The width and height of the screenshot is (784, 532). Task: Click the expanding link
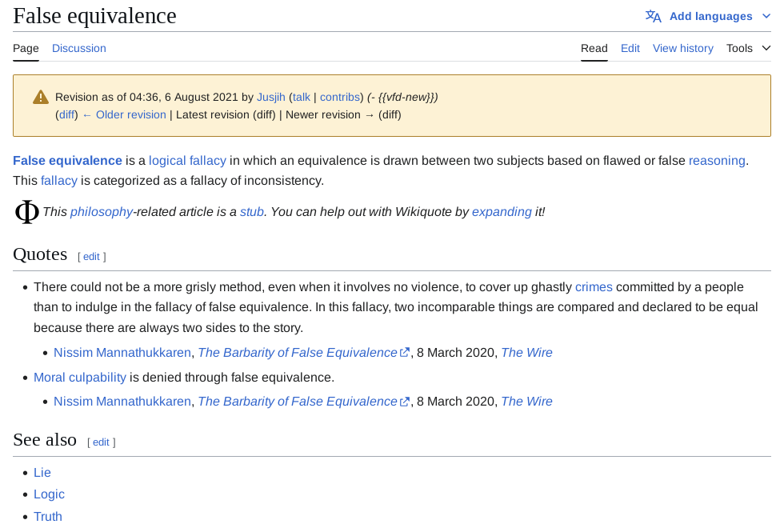[x=502, y=212]
